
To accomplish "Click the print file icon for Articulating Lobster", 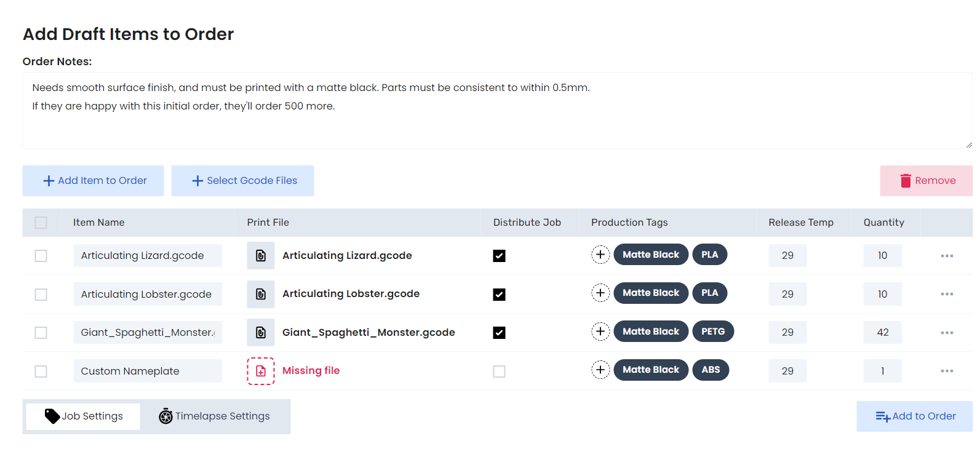I will [261, 294].
